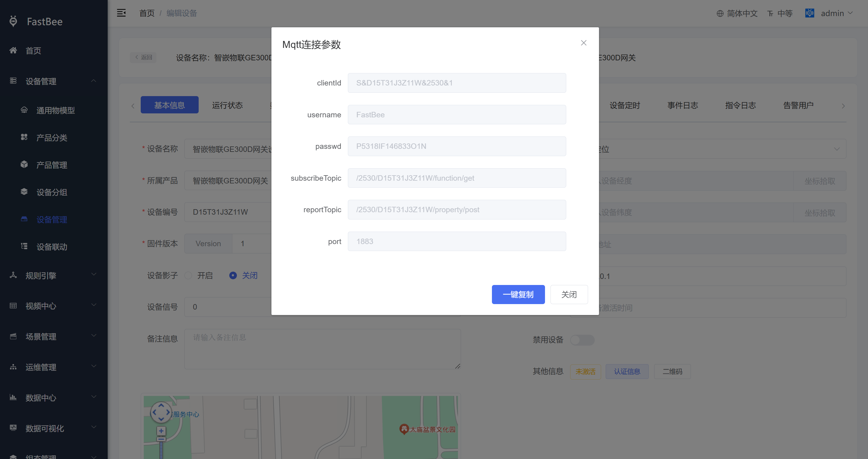
Task: Expand the 规则引擎 sidebar group
Action: 94,274
